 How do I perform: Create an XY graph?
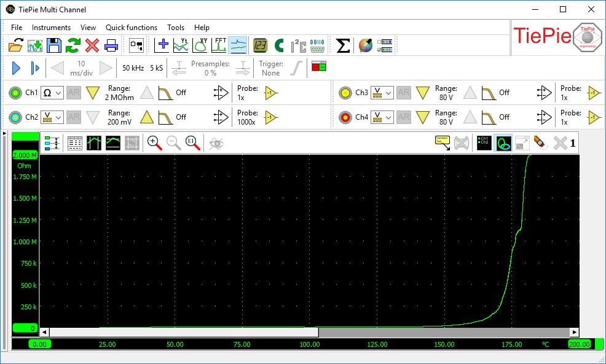point(200,45)
